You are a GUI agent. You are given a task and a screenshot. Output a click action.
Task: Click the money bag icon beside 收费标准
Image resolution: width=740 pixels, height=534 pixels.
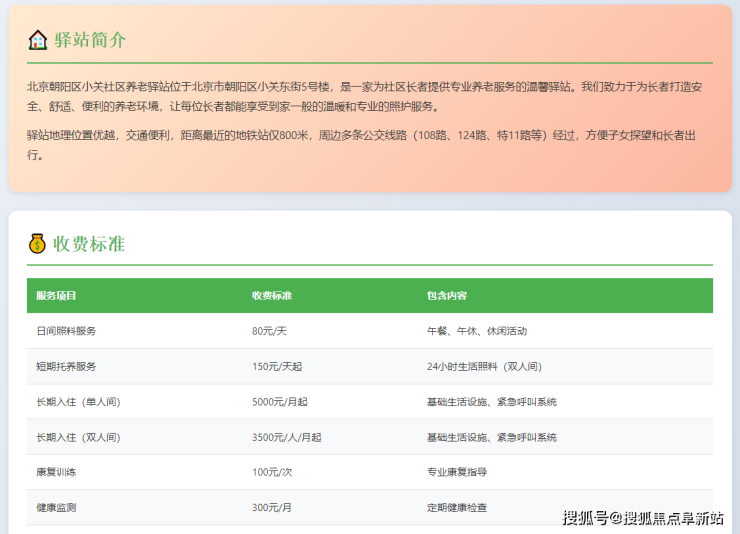pos(38,243)
